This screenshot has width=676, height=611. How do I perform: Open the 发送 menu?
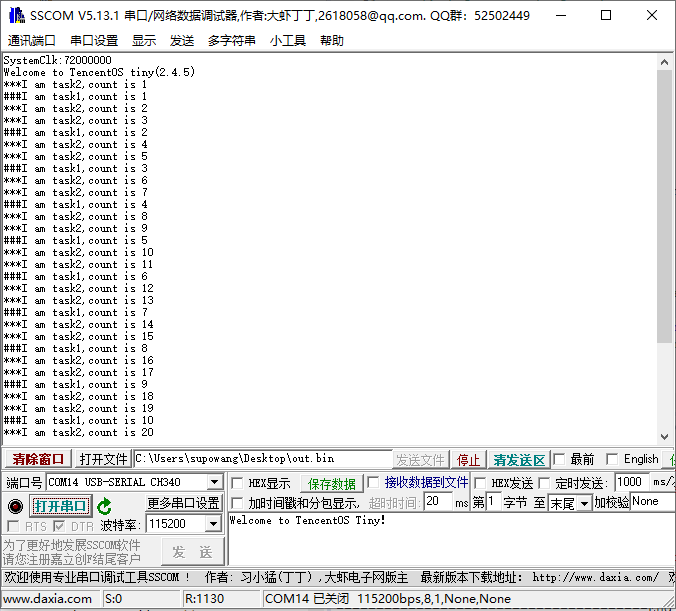[x=182, y=41]
